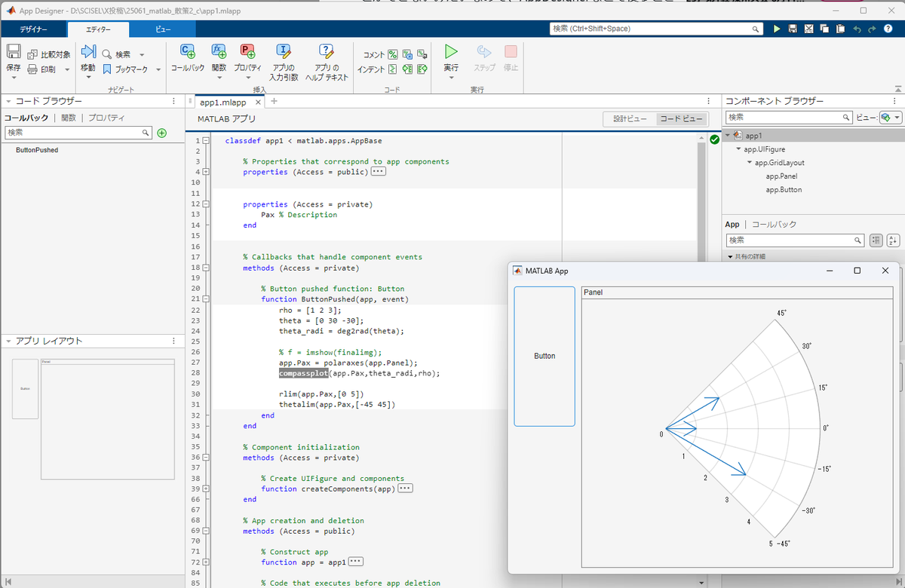The image size is (905, 588).
Task: Insert a Property (プロパティ) via ribbon icon
Action: click(247, 51)
